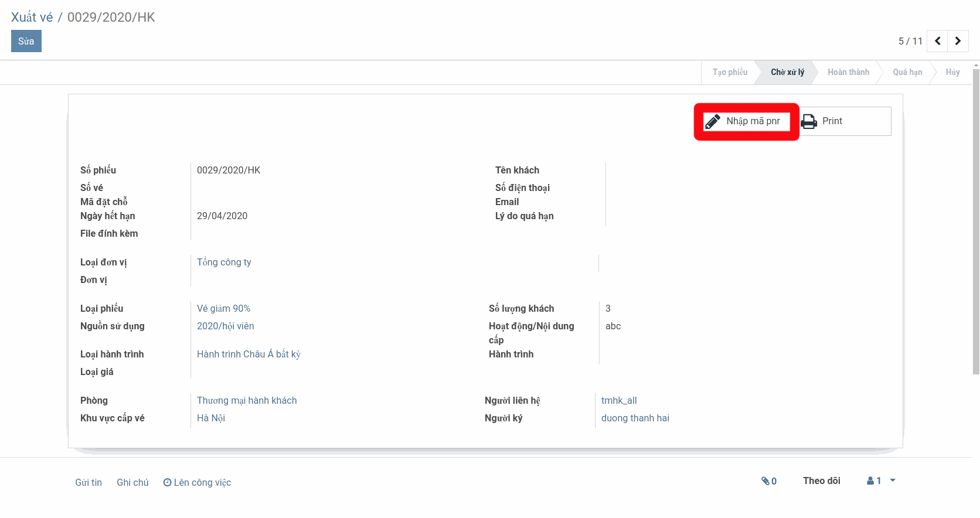The image size is (980, 518).
Task: Open the Vé giảm 90% link
Action: click(x=223, y=308)
